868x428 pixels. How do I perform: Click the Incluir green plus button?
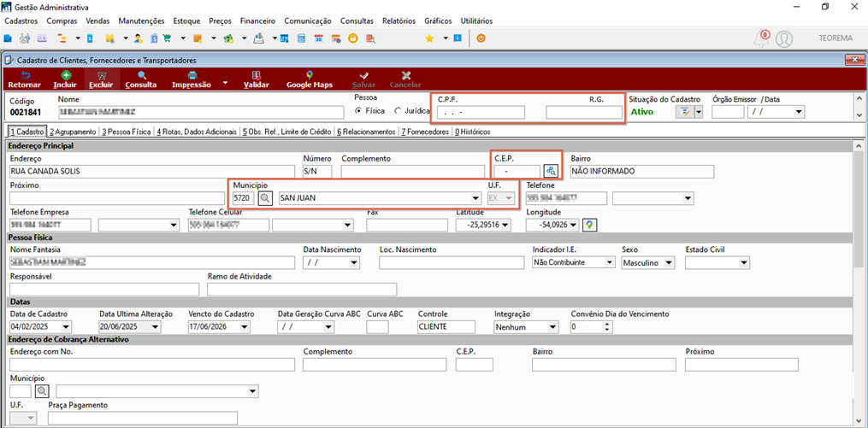pos(65,79)
